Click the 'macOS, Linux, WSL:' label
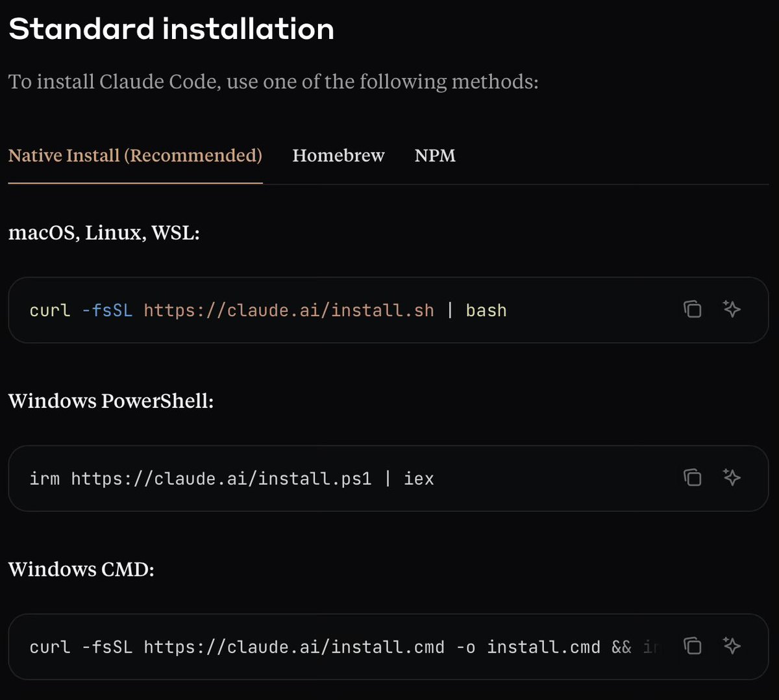Viewport: 779px width, 700px height. [x=104, y=232]
